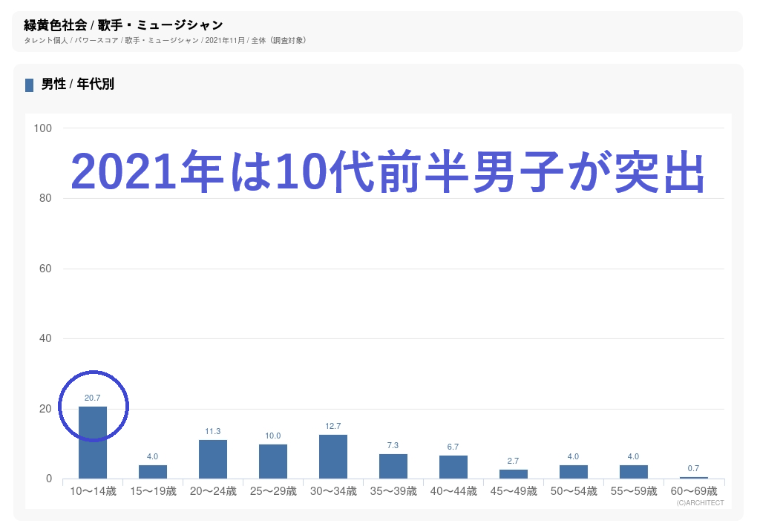This screenshot has height=532, width=760.
Task: Click the 緑黄色社会 / 歌手・ミュージシャン title
Action: click(123, 26)
